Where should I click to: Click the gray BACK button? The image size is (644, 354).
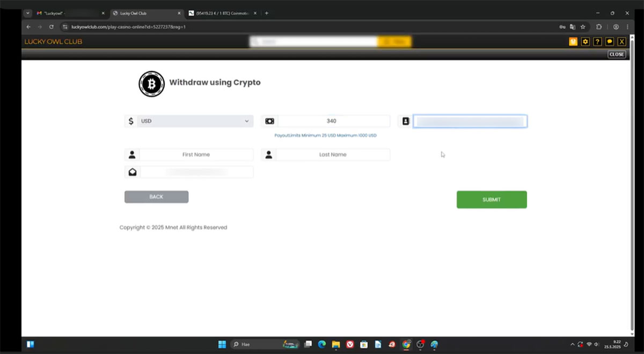click(156, 197)
